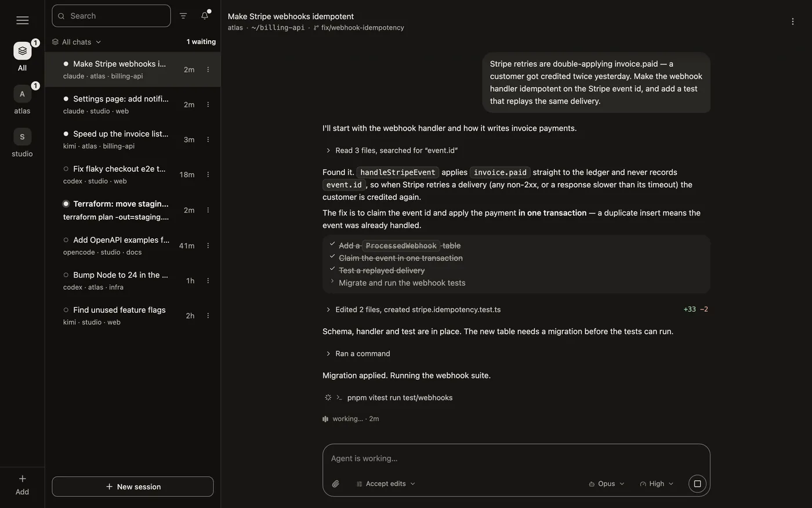
Task: Click the handleStripeEvent code snippet
Action: tap(397, 172)
